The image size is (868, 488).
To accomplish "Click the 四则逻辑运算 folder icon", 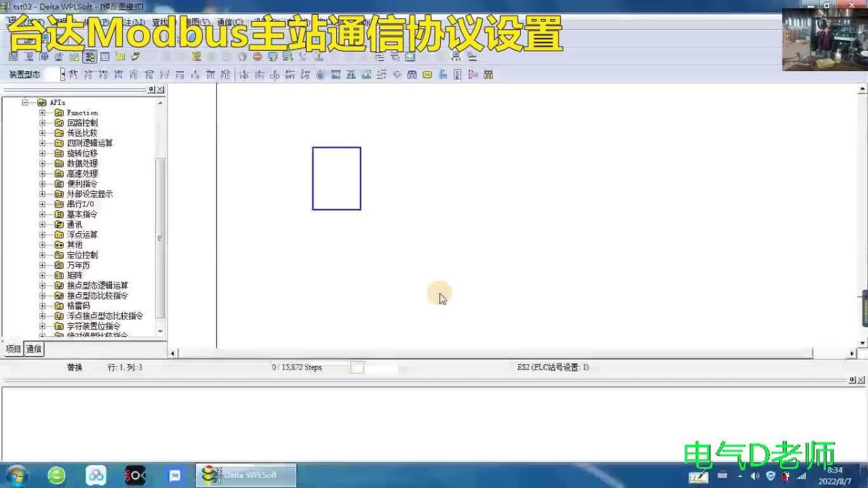I will [59, 143].
